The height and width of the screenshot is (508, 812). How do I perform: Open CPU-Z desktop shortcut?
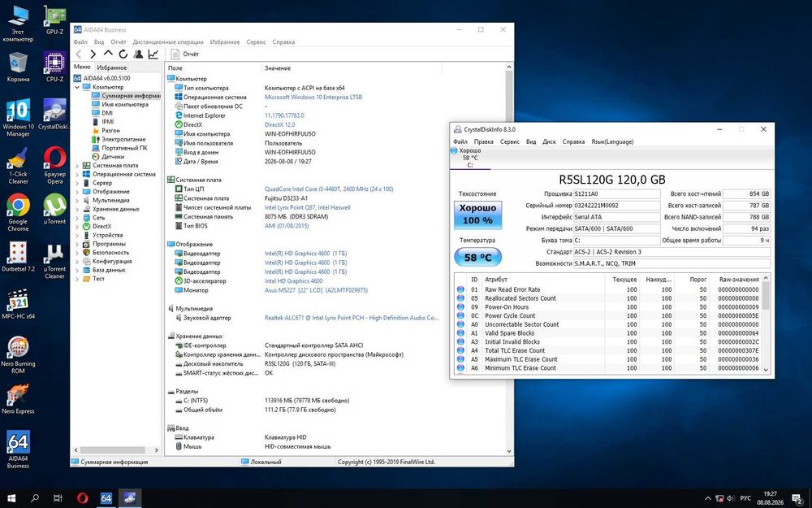coord(54,67)
